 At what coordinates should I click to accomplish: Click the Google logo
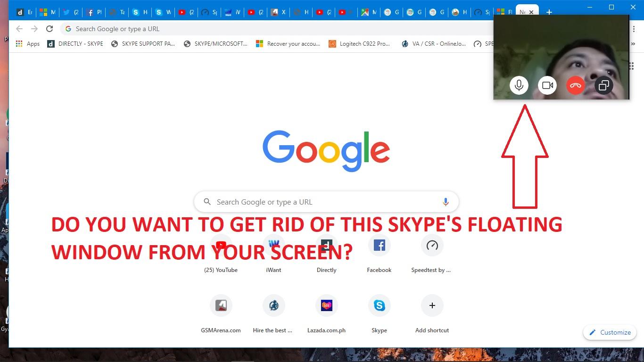326,151
